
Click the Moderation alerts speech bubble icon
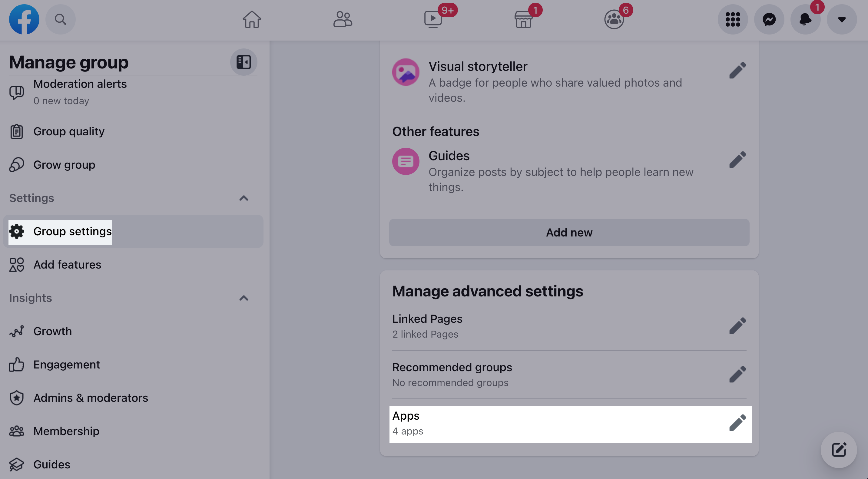[17, 92]
